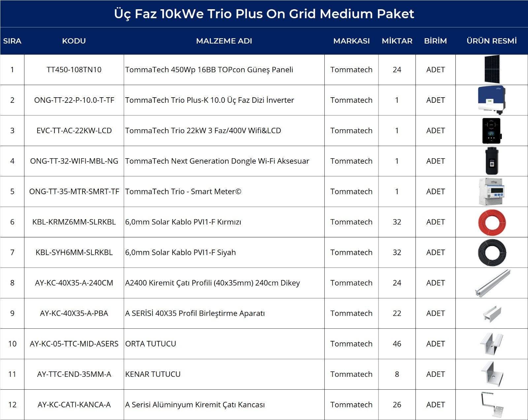
Task: Click the Smart Meter product image
Action: point(492,191)
